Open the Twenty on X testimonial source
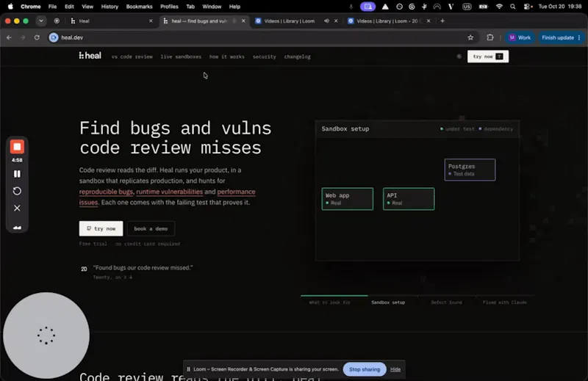This screenshot has height=381, width=588. click(112, 277)
